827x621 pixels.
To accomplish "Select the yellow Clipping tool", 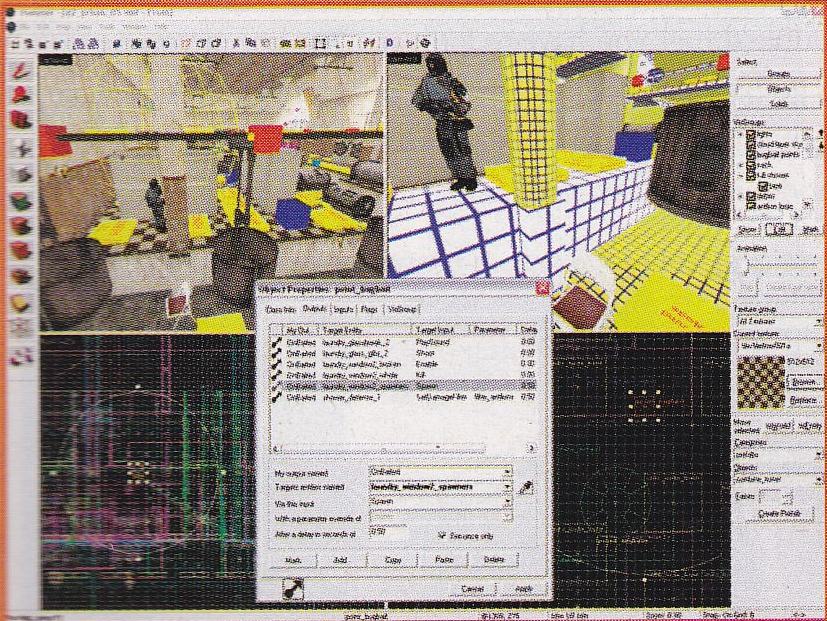I will tap(21, 303).
